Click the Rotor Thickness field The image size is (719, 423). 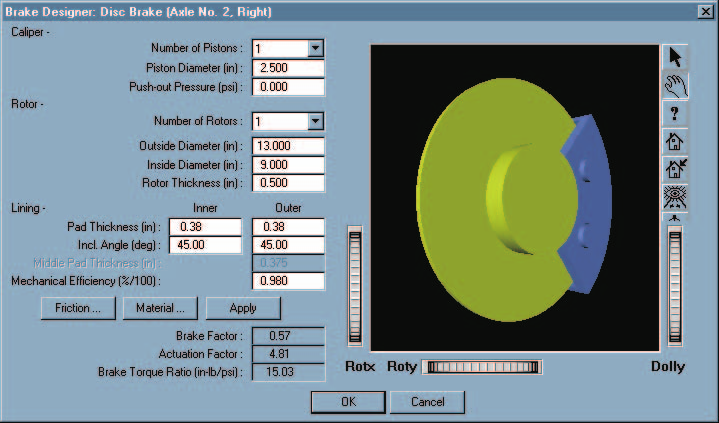coord(288,183)
